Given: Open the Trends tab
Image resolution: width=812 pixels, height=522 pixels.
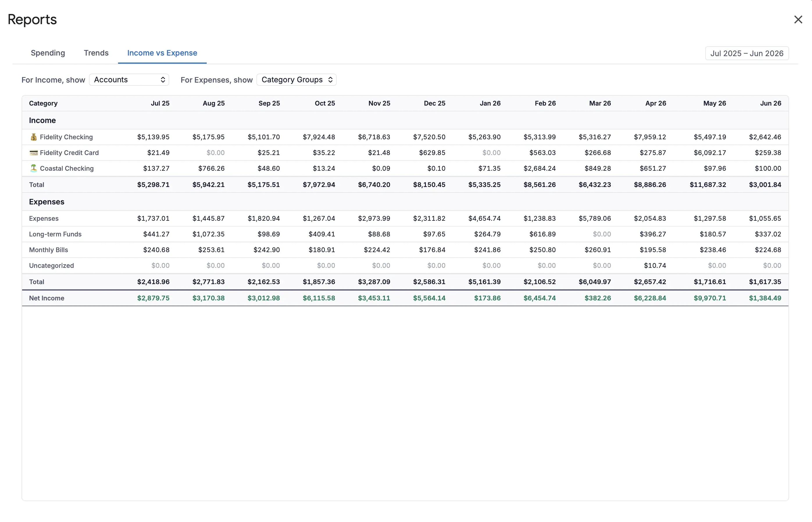Looking at the screenshot, I should [x=96, y=53].
